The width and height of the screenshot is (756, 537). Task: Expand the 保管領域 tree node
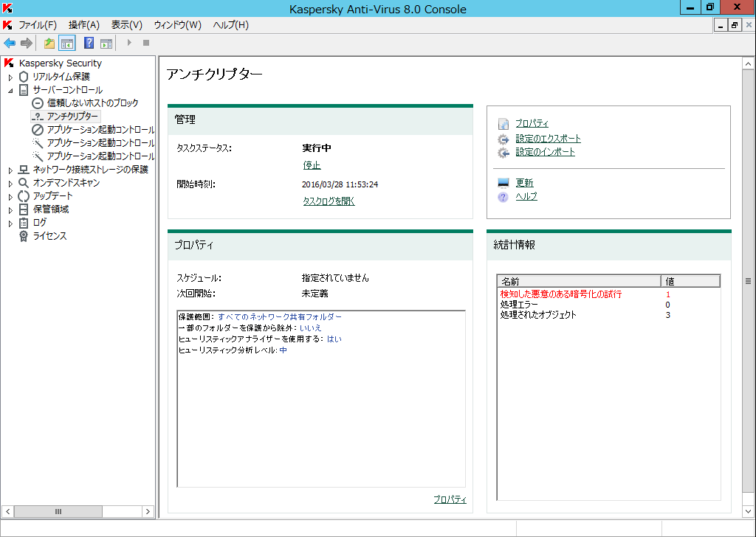[x=10, y=210]
